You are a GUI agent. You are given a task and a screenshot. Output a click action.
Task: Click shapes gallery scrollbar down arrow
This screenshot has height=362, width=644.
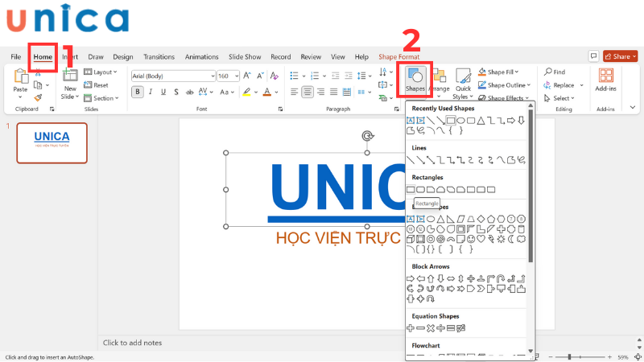pyautogui.click(x=530, y=351)
